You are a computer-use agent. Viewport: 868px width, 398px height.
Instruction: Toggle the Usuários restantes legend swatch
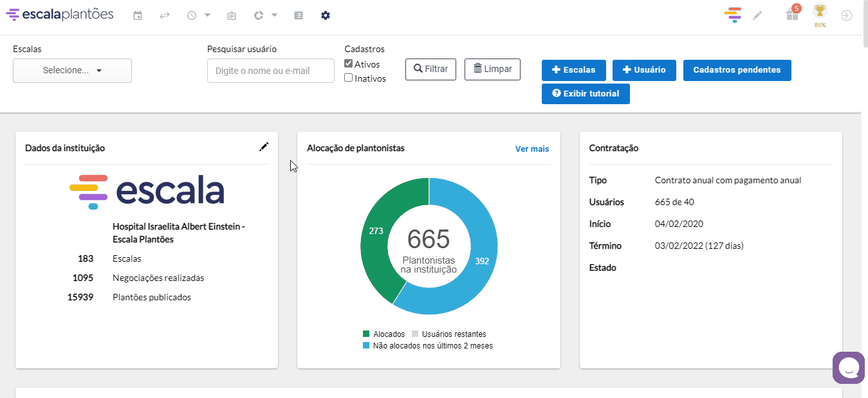pos(415,334)
